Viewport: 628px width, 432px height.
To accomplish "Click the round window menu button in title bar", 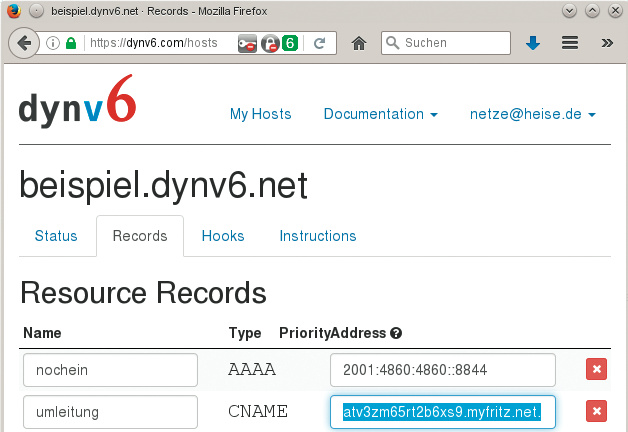I will click(36, 11).
